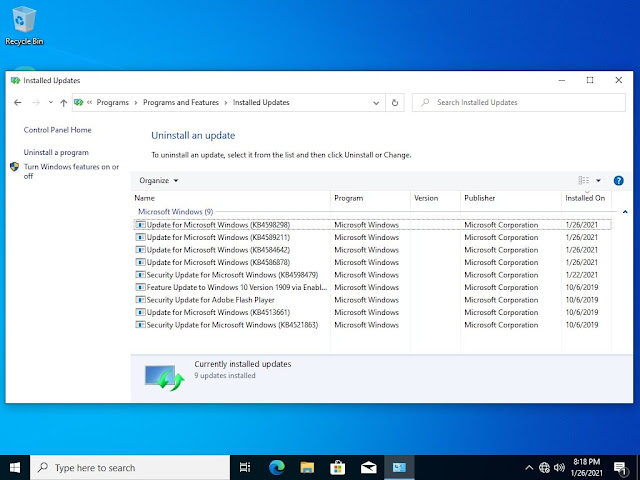Show hidden icons in system tray
This screenshot has height=480, width=640.
529,468
